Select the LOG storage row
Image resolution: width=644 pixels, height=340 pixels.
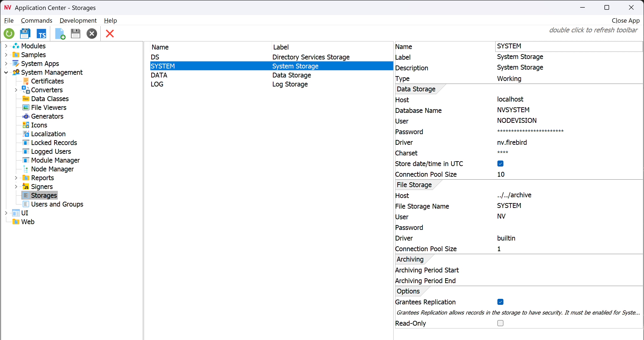157,84
